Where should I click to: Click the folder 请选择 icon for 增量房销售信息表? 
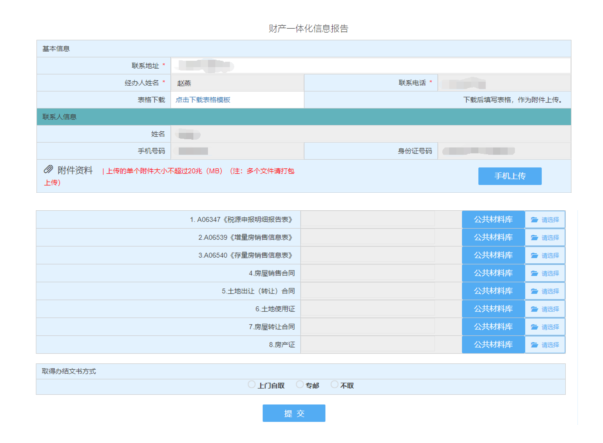pyautogui.click(x=535, y=237)
